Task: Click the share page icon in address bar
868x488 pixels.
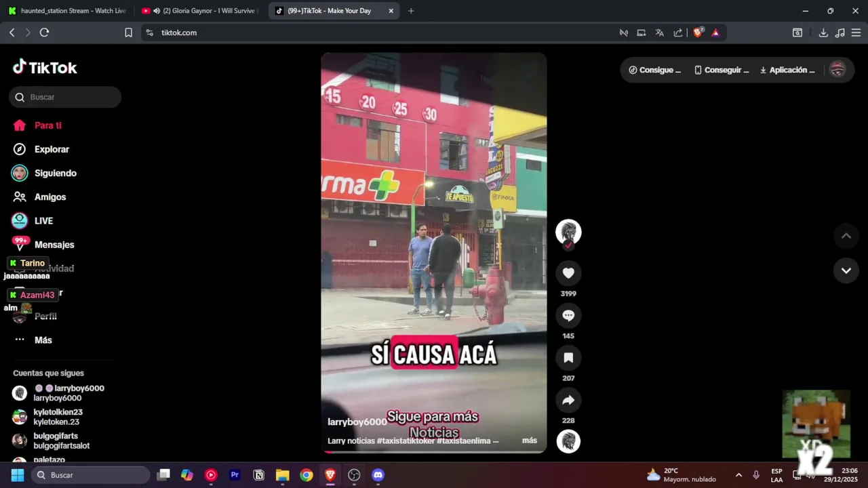Action: click(x=677, y=33)
